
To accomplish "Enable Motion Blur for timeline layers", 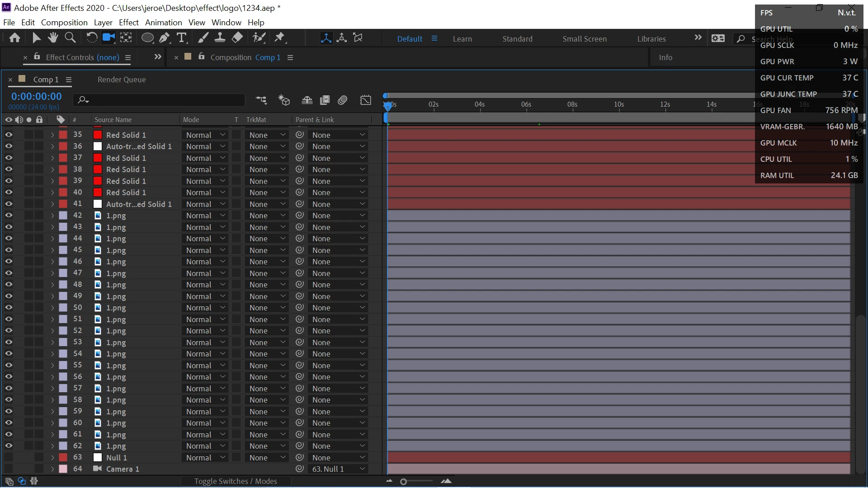I will coord(342,100).
